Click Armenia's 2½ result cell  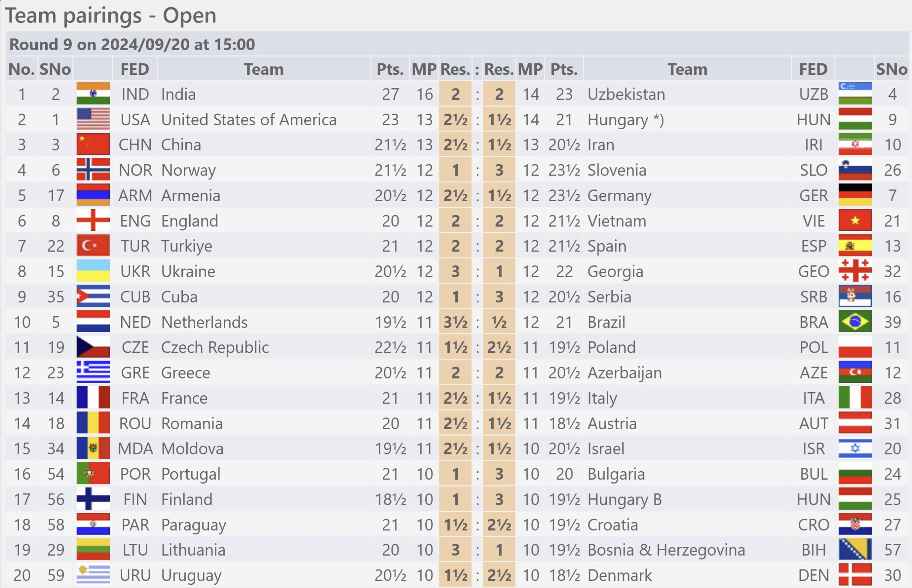[455, 195]
